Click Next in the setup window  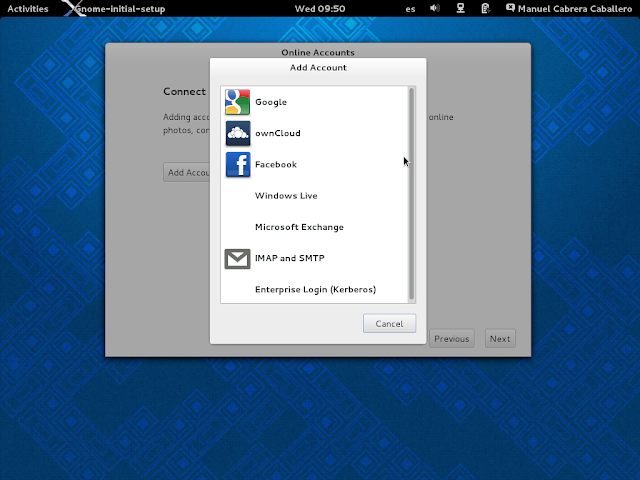500,339
